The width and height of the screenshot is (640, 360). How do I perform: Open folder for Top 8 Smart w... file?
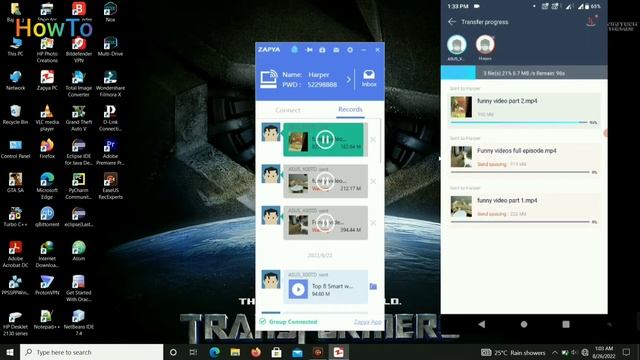373,287
